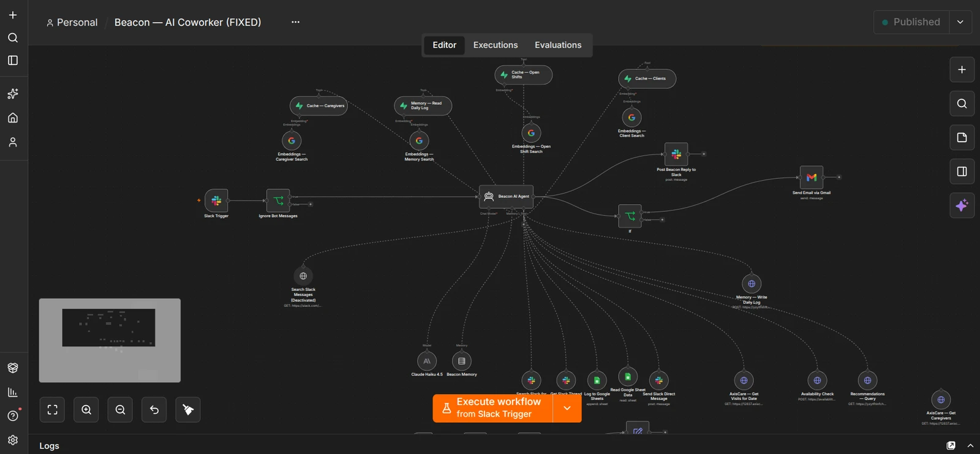Open the AI assistant sparkle button
Screen dimensions: 980x454
(x=962, y=205)
